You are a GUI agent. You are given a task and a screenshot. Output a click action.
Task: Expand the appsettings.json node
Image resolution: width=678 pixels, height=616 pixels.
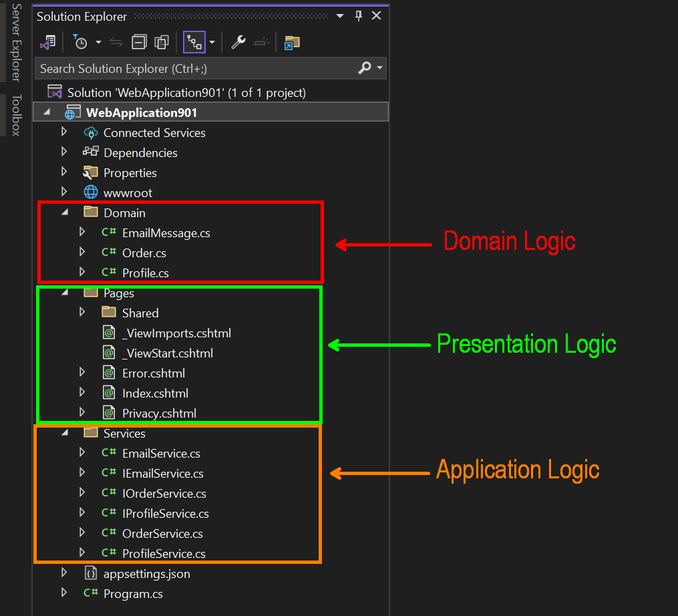tap(64, 573)
